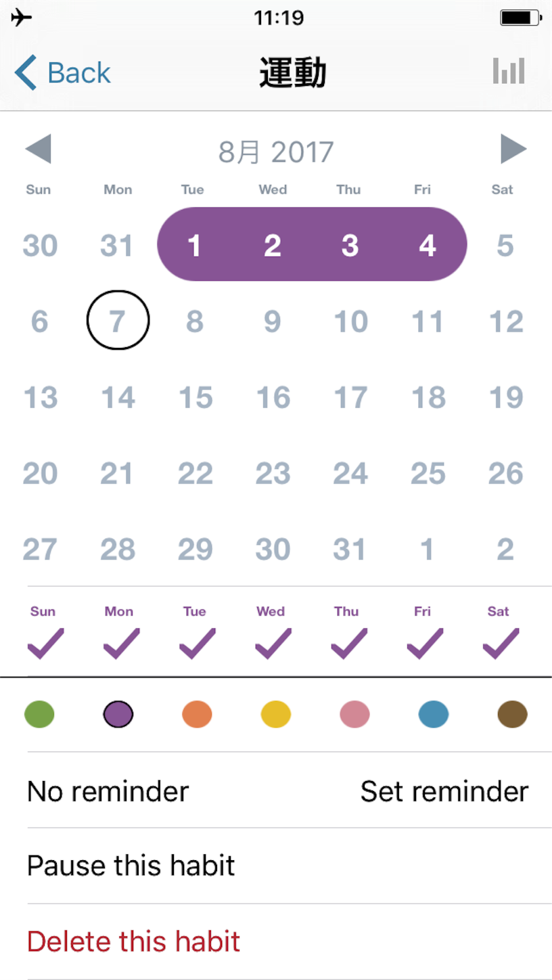Toggle the Friday checkmark
This screenshot has height=980, width=552.
tap(425, 644)
